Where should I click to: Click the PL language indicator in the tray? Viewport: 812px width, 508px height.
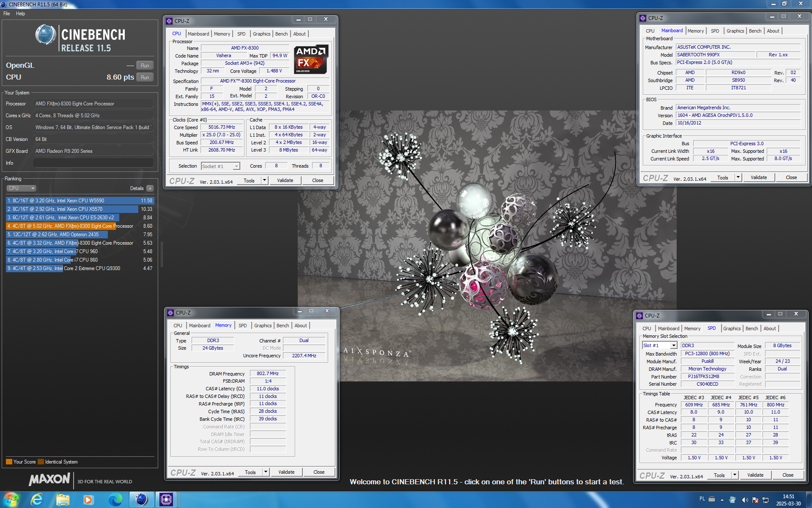tap(702, 499)
